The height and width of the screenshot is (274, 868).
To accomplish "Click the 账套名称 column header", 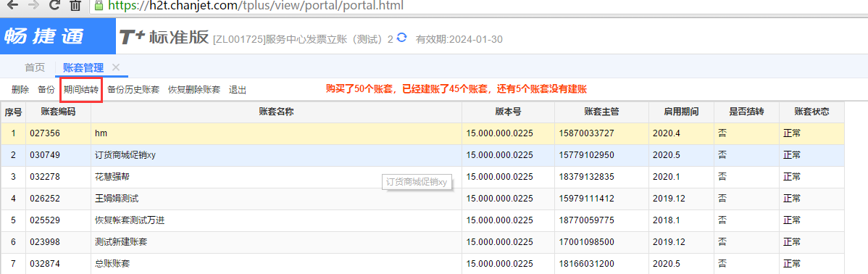I will point(276,112).
